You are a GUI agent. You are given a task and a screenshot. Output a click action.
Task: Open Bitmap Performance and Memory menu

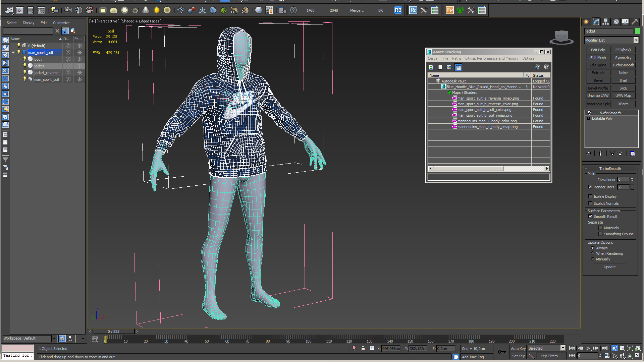pos(491,58)
